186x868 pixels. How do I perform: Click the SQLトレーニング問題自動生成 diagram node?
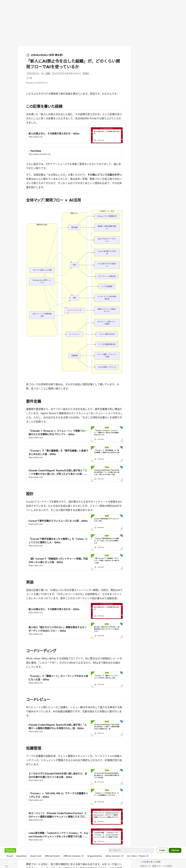(42, 315)
